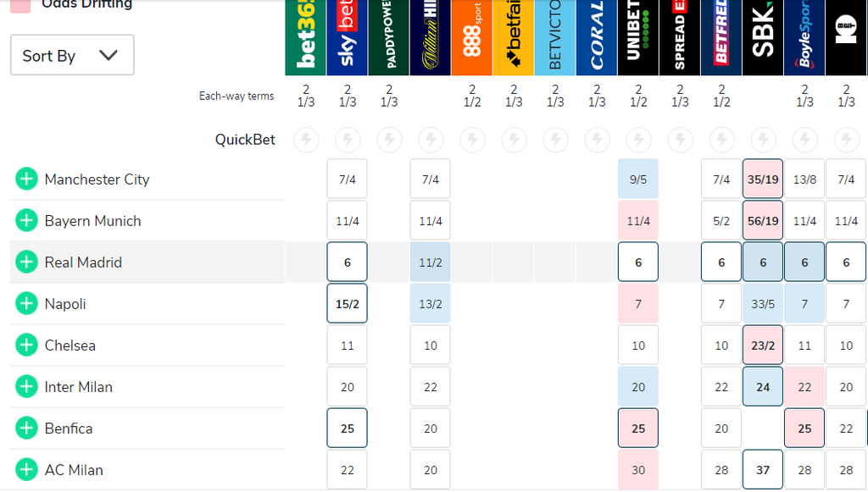Open the Sort By dropdown
The width and height of the screenshot is (868, 492).
tap(72, 56)
